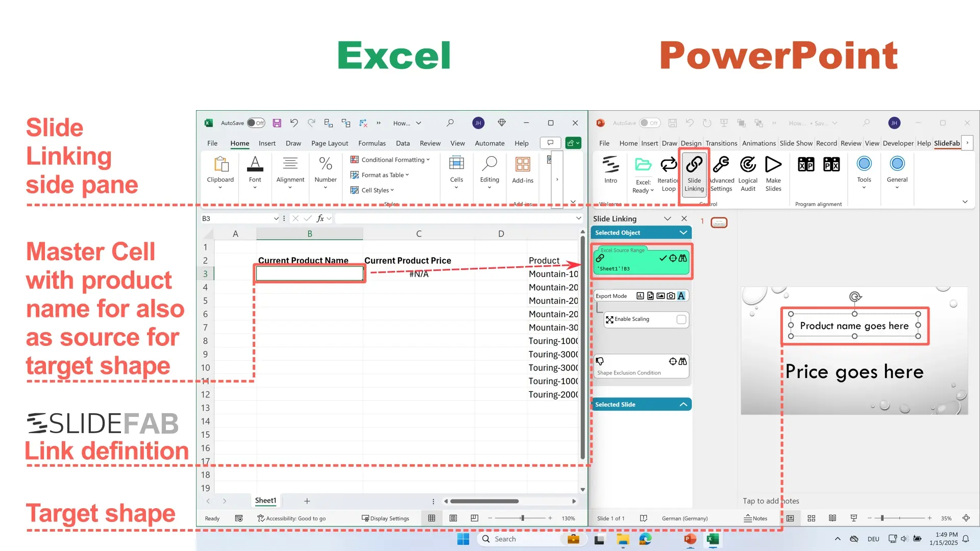Viewport: 980px width, 551px height.
Task: Select Sheet1 worksheet tab
Action: 265,500
